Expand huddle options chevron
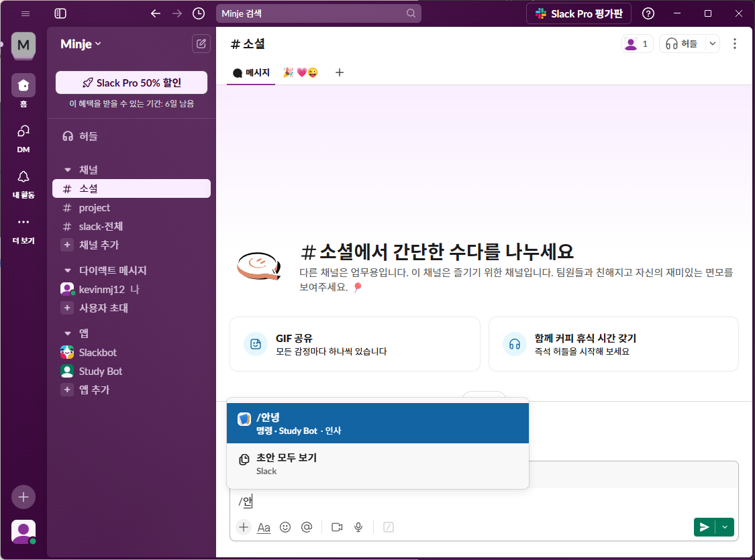 click(713, 44)
